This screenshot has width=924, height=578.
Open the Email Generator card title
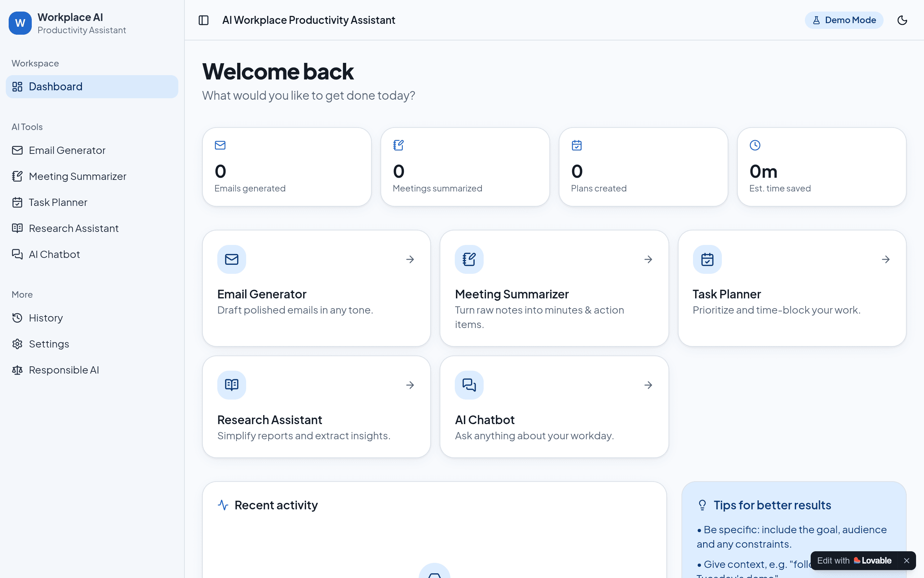[x=262, y=294]
